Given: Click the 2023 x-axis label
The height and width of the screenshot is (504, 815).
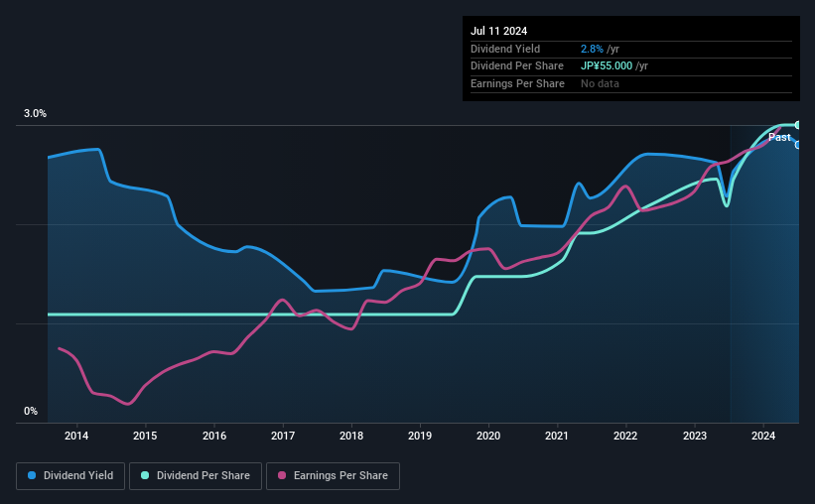Looking at the screenshot, I should point(695,436).
